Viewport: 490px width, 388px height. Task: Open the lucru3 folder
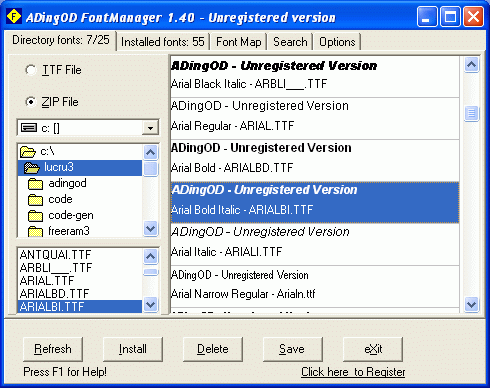[x=80, y=167]
